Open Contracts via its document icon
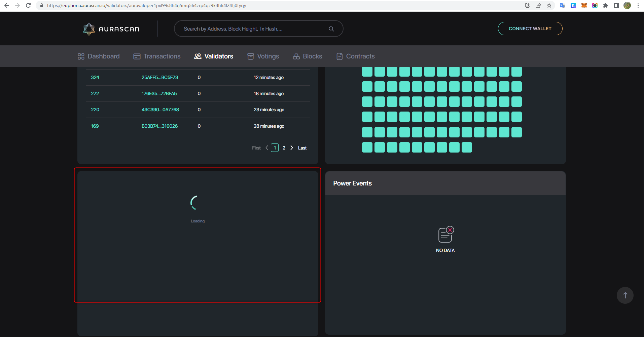The image size is (644, 337). [339, 56]
